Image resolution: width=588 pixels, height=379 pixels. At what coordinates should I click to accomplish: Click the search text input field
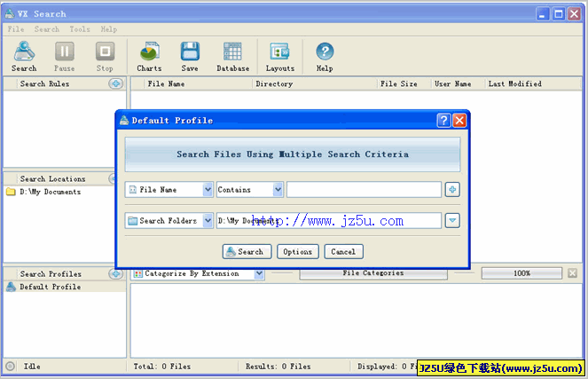pyautogui.click(x=364, y=190)
